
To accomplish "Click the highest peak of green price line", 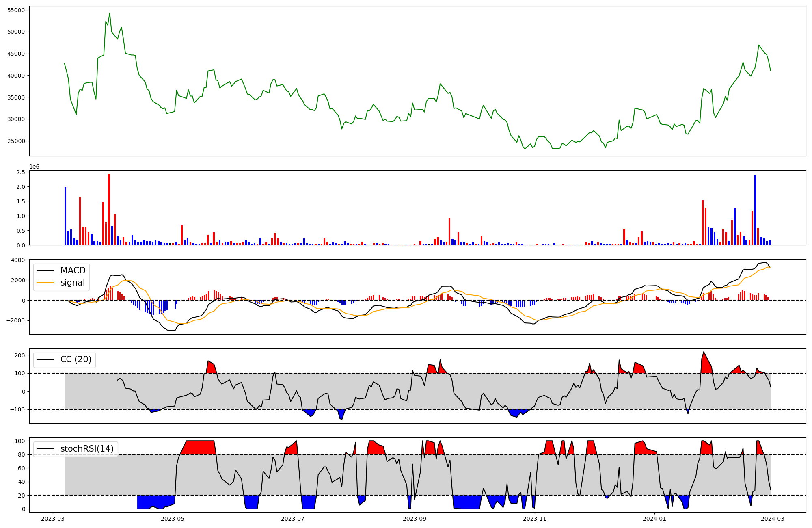I will click(109, 13).
